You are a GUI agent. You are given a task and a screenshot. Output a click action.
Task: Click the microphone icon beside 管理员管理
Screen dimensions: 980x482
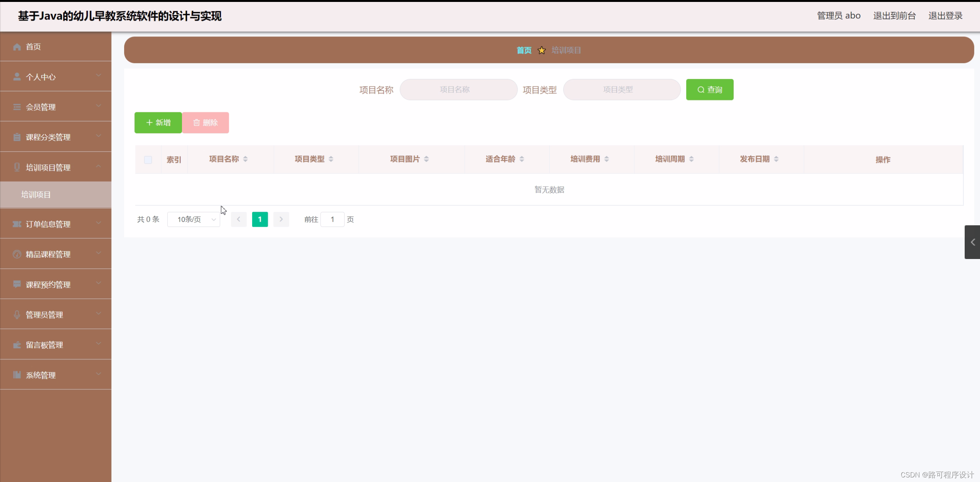coord(17,315)
